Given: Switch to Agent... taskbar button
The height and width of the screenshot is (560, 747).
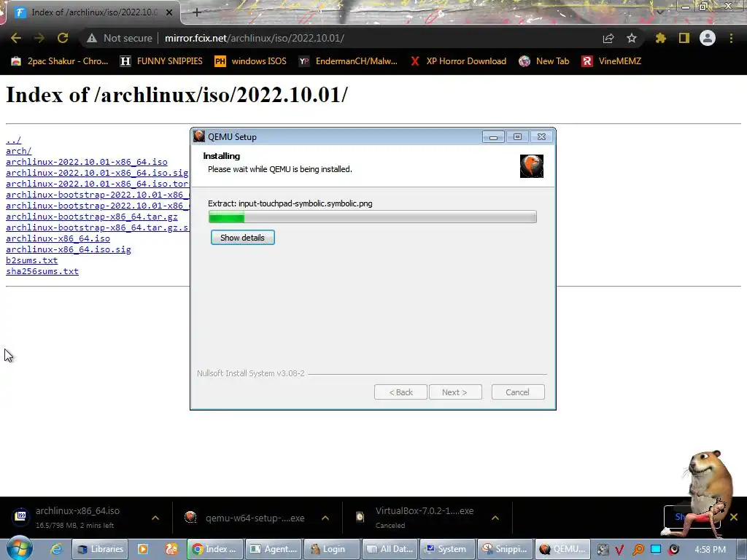Looking at the screenshot, I should (x=274, y=549).
